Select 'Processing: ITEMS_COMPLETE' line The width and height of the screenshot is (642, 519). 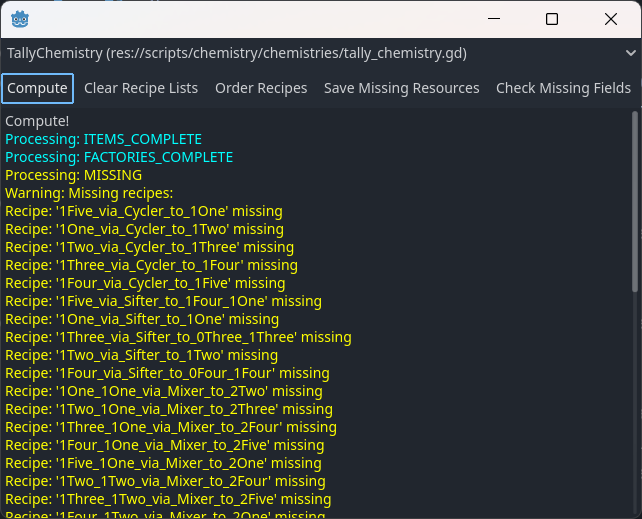tap(103, 139)
